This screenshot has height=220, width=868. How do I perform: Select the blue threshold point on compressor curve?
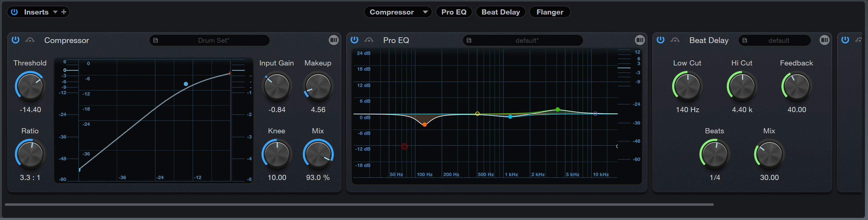click(x=186, y=84)
